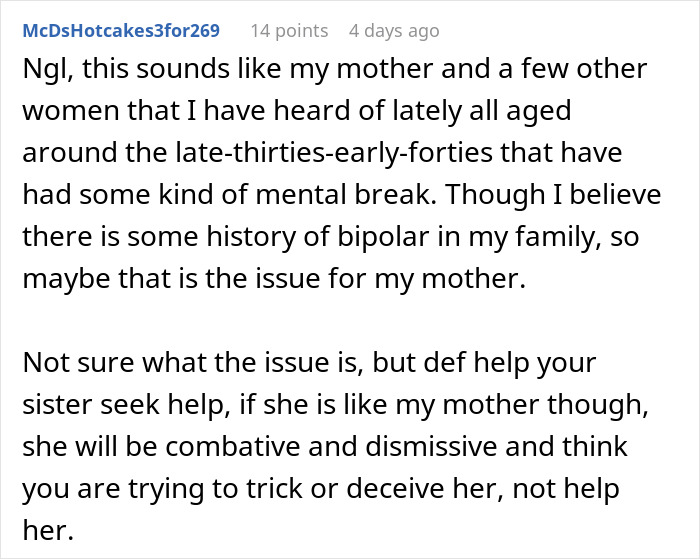Click the "4 days ago" timestamp
Viewport: 700px width, 559px height.
(x=394, y=31)
